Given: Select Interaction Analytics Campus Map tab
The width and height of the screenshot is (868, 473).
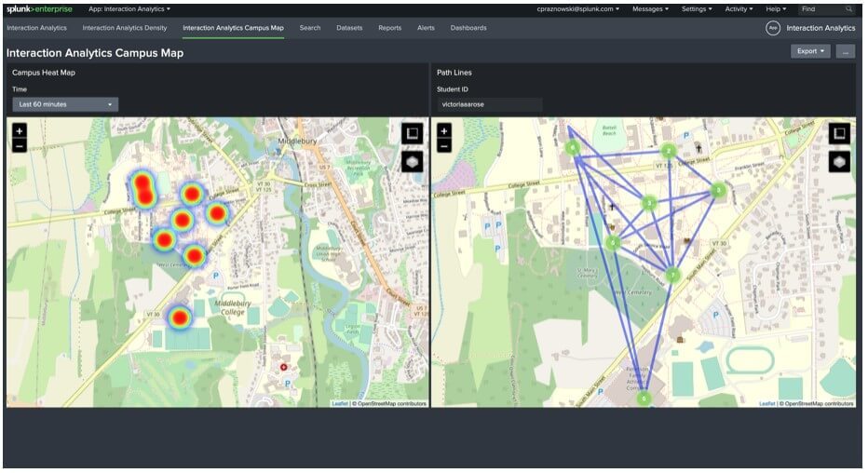Looking at the screenshot, I should pos(233,28).
